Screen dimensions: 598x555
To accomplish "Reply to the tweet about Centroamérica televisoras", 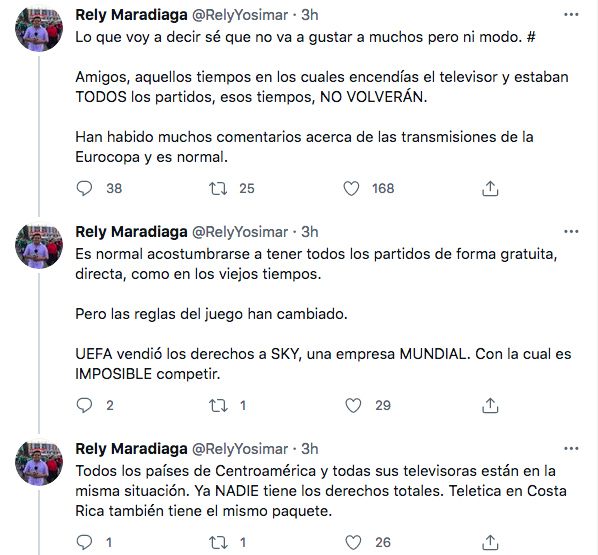I will point(84,542).
